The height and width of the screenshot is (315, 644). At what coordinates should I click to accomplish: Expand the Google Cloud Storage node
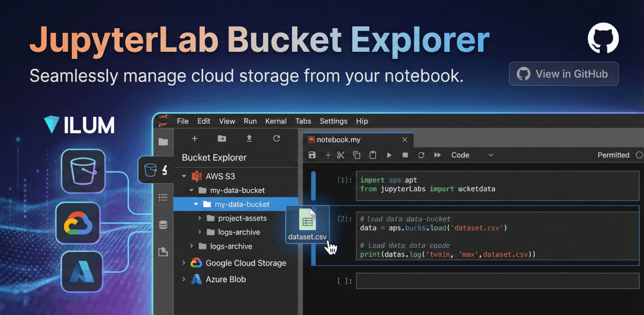pyautogui.click(x=184, y=263)
